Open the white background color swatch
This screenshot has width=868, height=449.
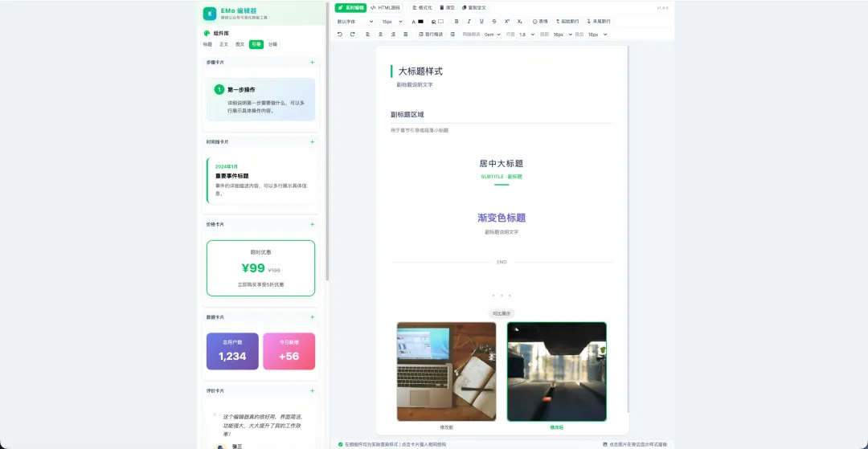tap(440, 22)
